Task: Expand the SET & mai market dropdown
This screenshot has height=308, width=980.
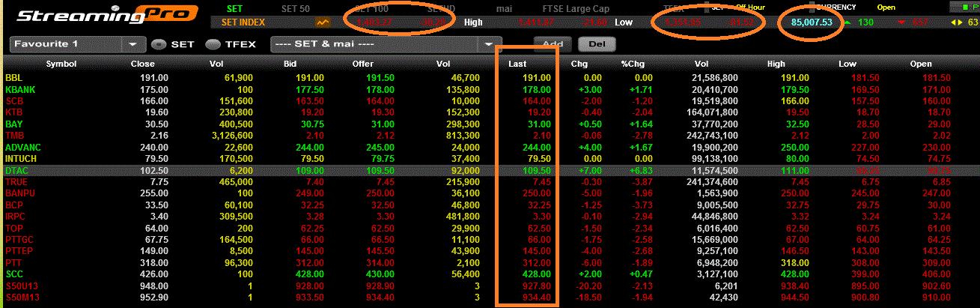Action: tap(386, 44)
